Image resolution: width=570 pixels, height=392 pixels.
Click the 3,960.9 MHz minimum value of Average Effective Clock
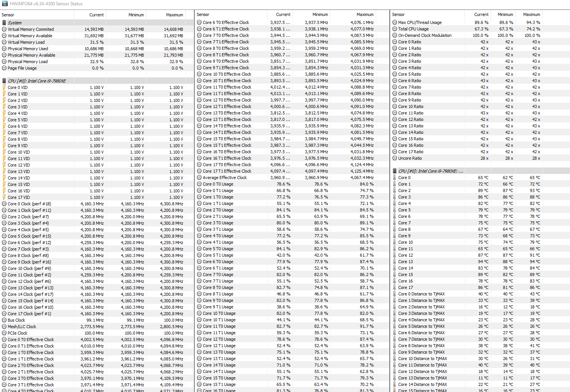316,178
